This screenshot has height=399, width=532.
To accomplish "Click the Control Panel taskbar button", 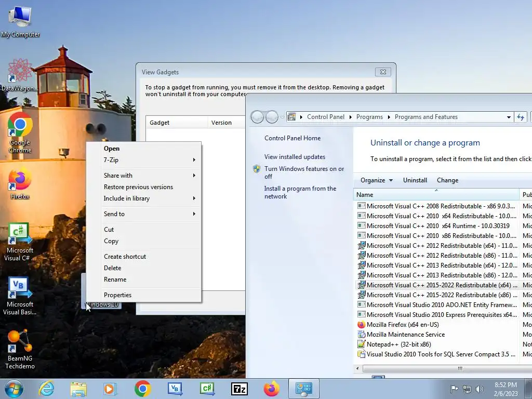I will coord(303,389).
